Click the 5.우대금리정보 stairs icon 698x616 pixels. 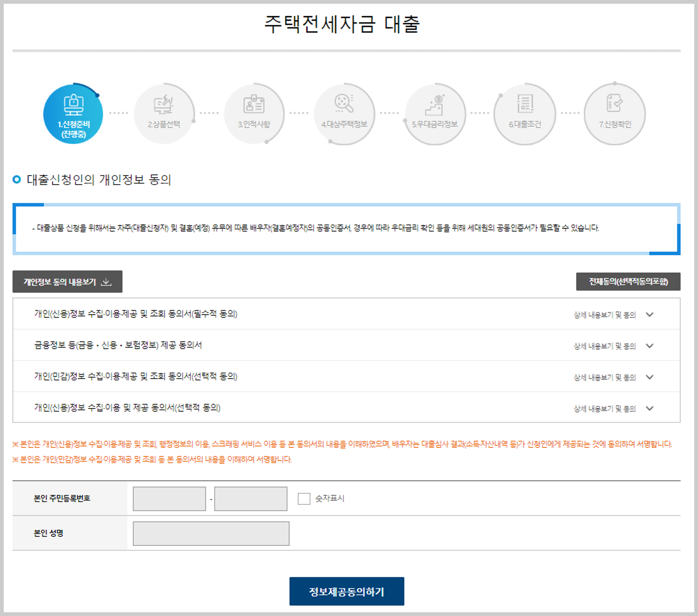pyautogui.click(x=435, y=105)
